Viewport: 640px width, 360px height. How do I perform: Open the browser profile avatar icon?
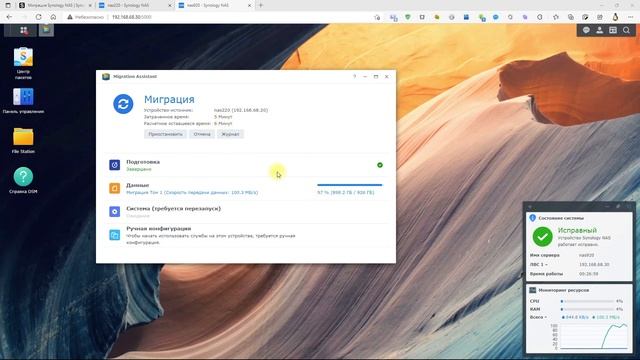(615, 17)
